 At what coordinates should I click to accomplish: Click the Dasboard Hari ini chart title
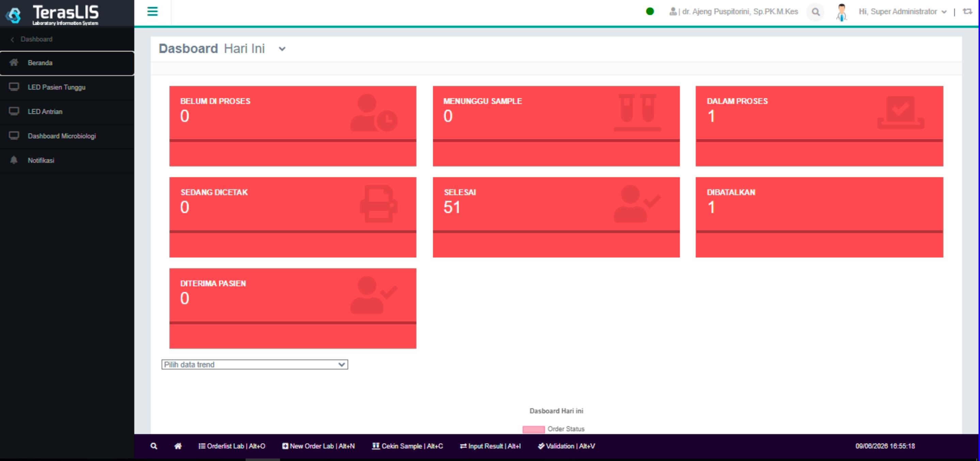[556, 411]
